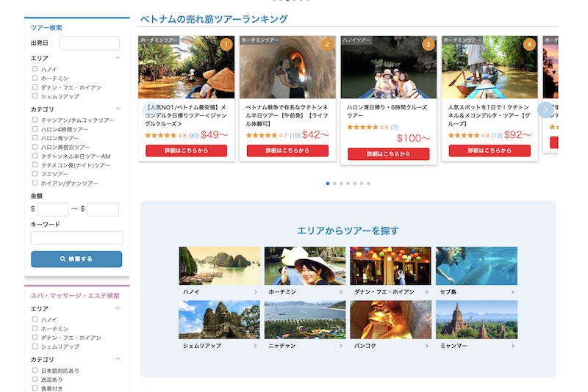Click the carousel next arrow button

545,109
